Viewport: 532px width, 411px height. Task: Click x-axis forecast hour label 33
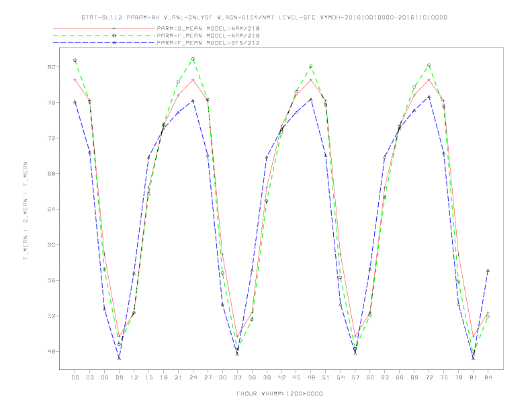pos(237,377)
